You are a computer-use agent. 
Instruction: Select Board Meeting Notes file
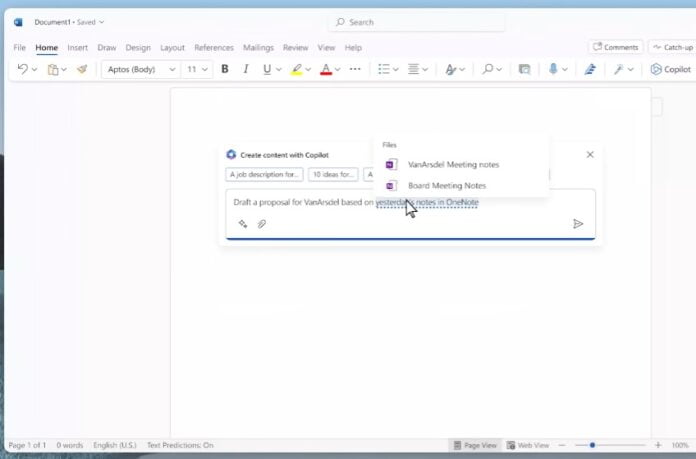[x=461, y=186]
